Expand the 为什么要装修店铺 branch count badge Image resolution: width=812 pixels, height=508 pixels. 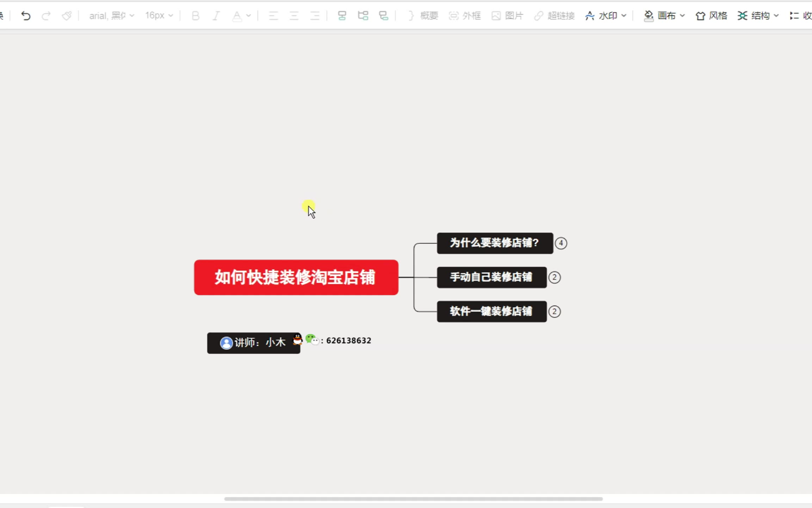pyautogui.click(x=561, y=243)
